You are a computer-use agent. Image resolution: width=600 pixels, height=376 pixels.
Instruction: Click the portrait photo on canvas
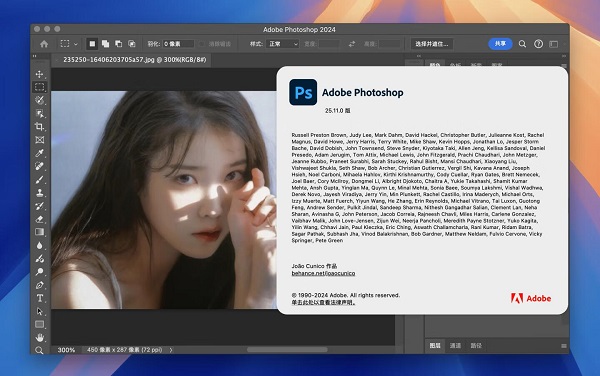(164, 200)
